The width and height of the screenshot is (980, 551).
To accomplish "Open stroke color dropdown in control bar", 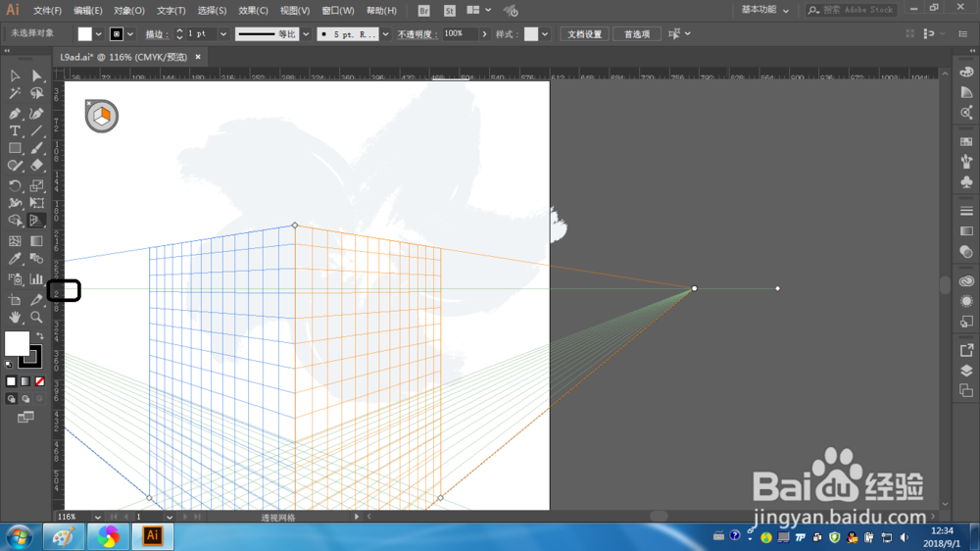I will 130,34.
